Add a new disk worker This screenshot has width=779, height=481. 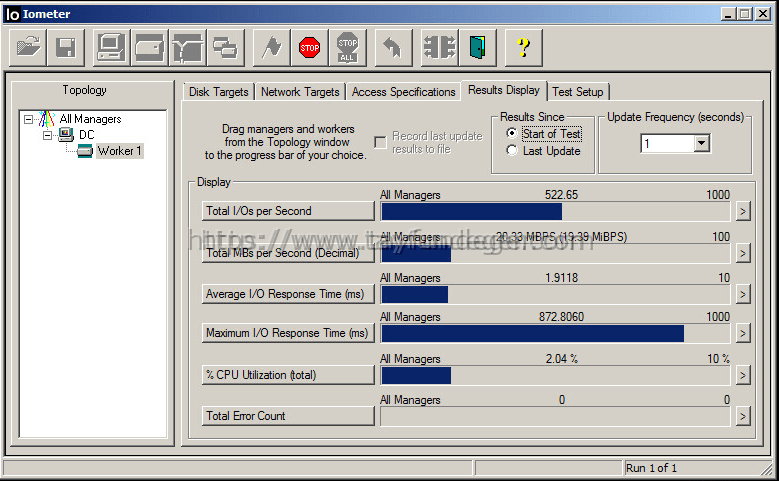pyautogui.click(x=150, y=48)
